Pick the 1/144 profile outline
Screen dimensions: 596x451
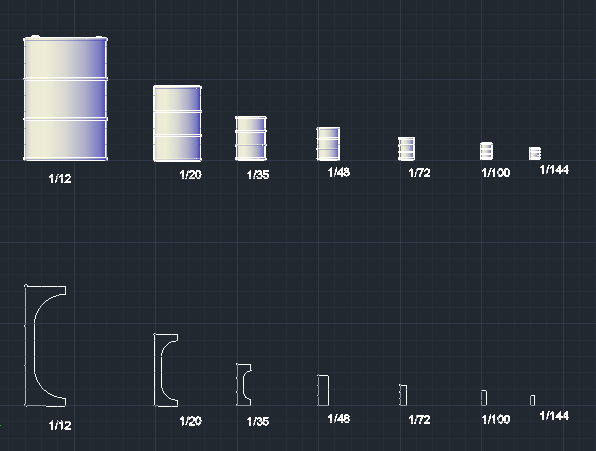coord(533,400)
